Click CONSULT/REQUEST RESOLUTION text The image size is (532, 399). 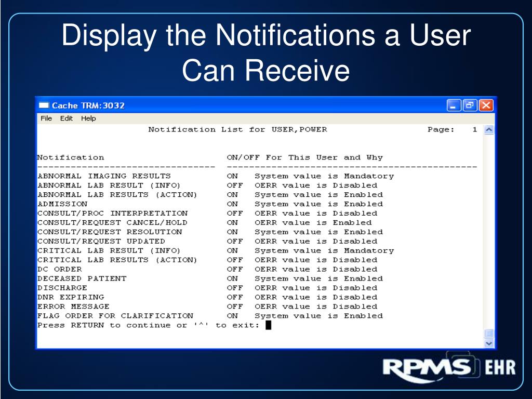point(110,232)
